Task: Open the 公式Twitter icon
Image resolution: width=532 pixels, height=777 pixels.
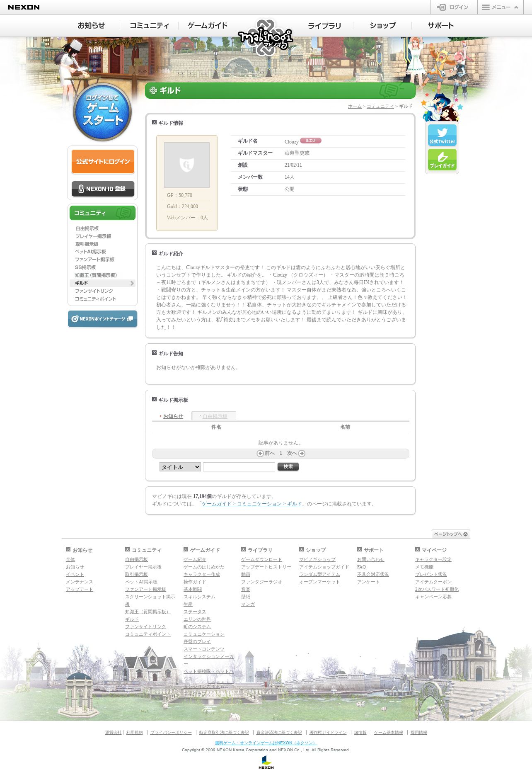Action: tap(442, 135)
